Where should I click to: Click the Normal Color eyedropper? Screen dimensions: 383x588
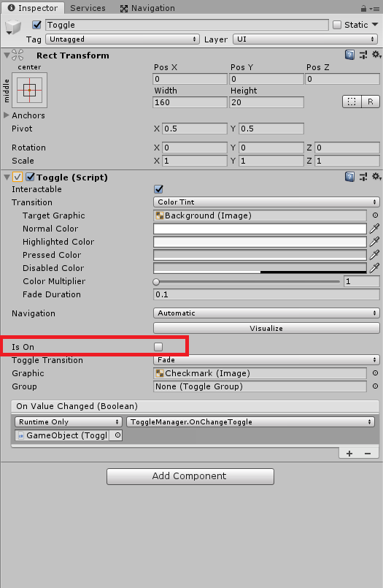[x=374, y=229]
